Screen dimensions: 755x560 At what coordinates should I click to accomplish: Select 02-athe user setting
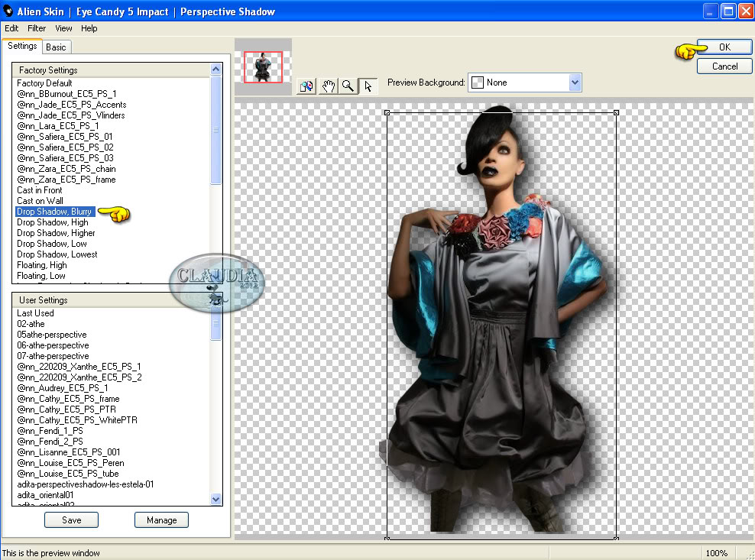click(x=31, y=324)
